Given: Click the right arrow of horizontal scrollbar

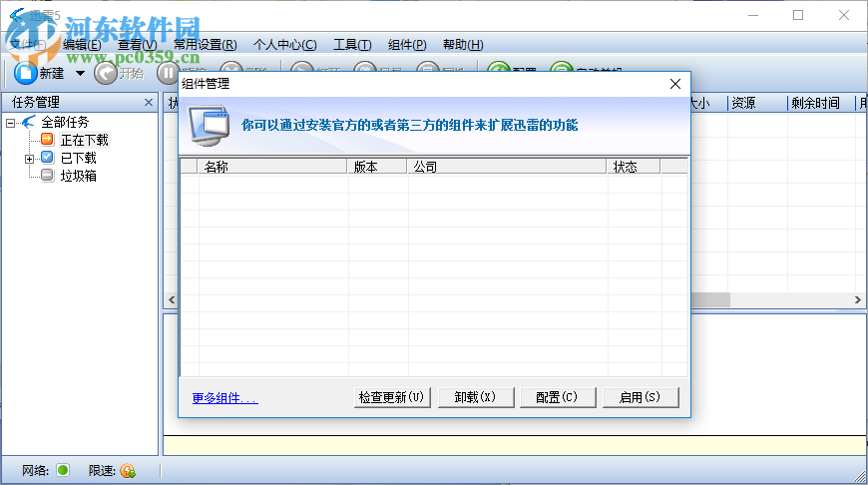Looking at the screenshot, I should (x=857, y=300).
